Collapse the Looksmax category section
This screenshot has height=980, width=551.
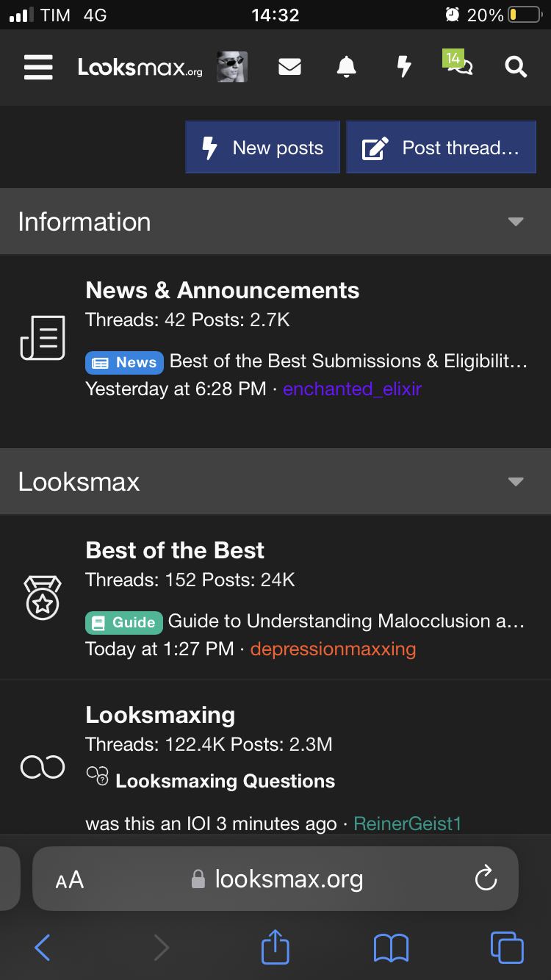tap(516, 482)
